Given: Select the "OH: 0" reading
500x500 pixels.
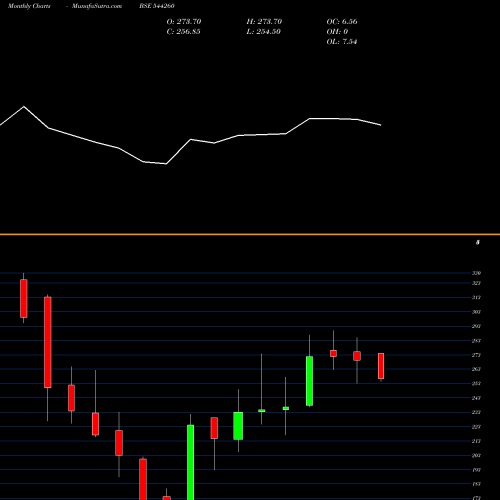Looking at the screenshot, I should tap(337, 32).
